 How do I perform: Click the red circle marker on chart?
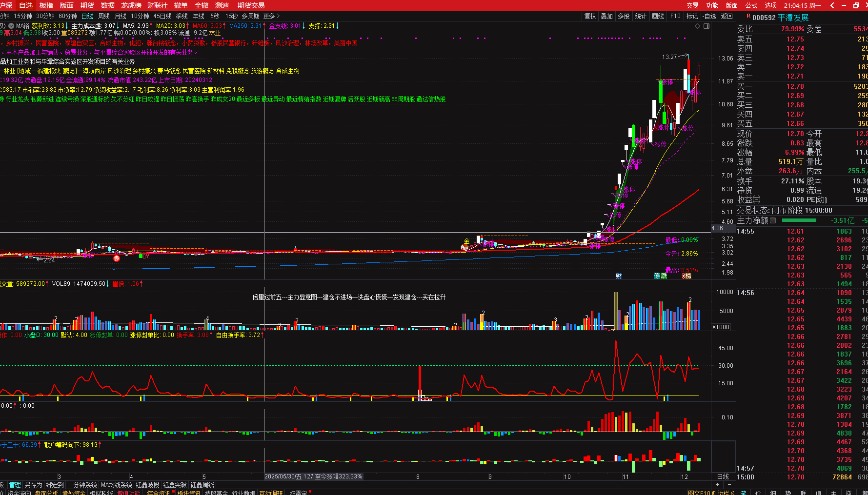(117, 258)
